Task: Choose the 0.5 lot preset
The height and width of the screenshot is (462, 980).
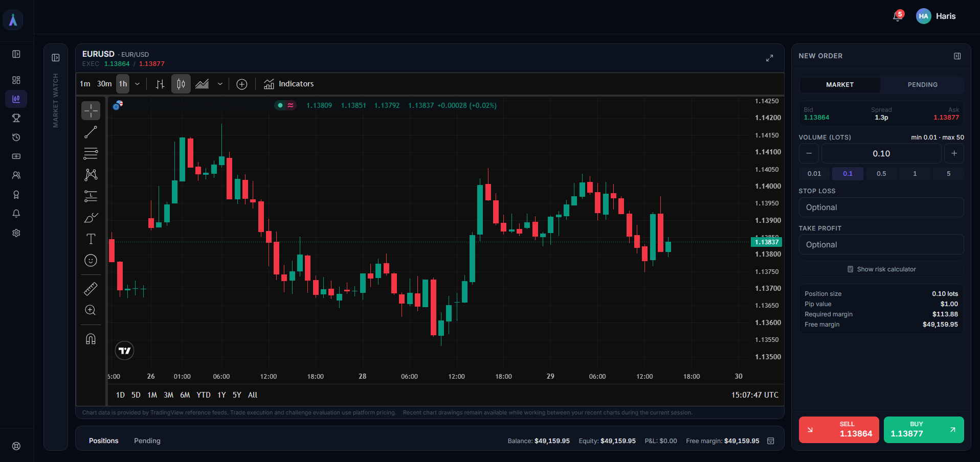Action: pyautogui.click(x=881, y=174)
